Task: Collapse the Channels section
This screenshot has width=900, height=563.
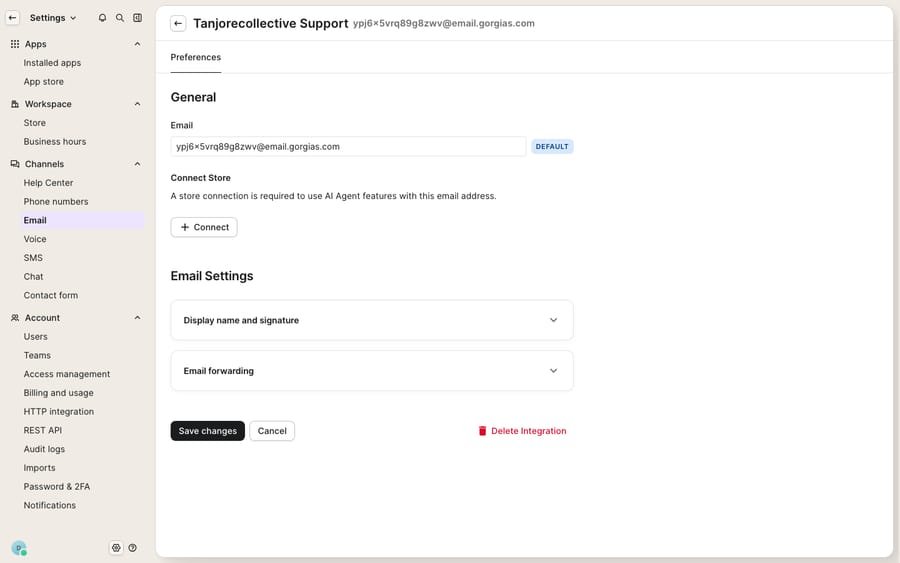Action: (x=137, y=164)
